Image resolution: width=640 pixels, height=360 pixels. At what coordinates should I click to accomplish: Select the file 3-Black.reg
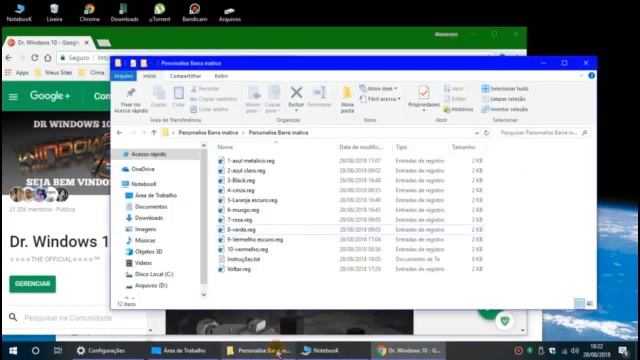(x=241, y=180)
